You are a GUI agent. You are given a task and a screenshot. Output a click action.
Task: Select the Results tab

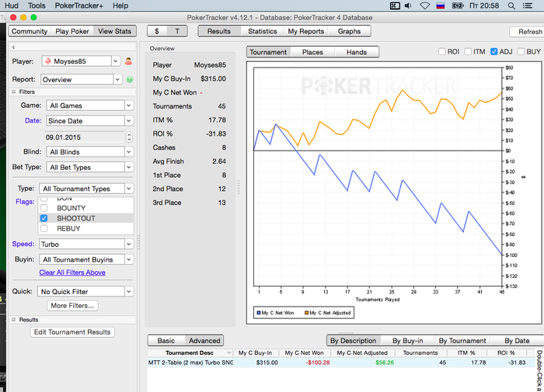[x=219, y=31]
